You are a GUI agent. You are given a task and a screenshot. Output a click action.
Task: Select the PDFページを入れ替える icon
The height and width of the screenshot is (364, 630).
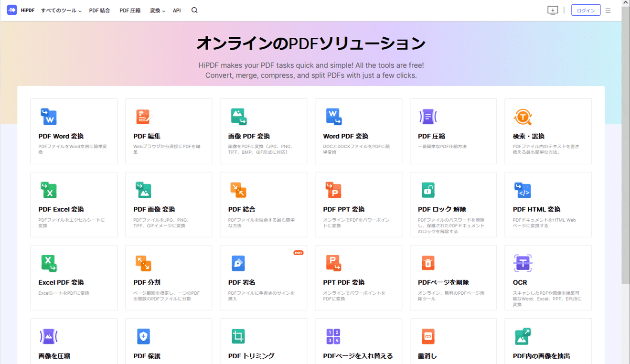click(x=333, y=337)
